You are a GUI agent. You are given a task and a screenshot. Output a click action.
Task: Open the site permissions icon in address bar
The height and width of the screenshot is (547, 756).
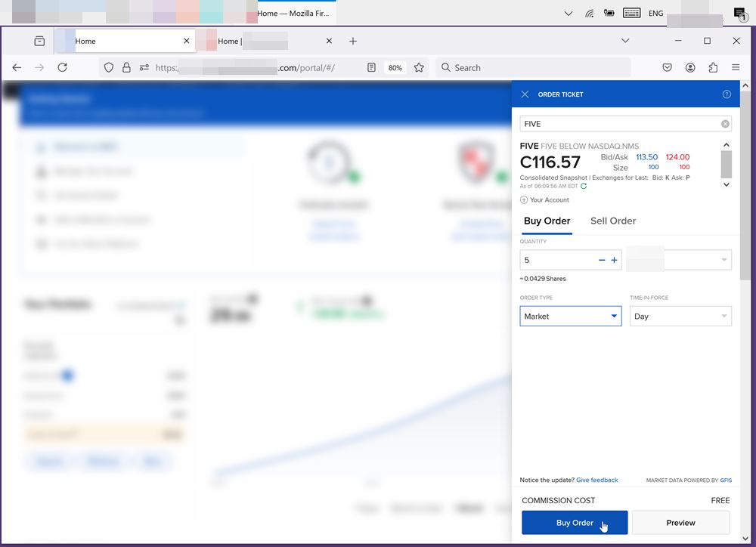point(144,67)
